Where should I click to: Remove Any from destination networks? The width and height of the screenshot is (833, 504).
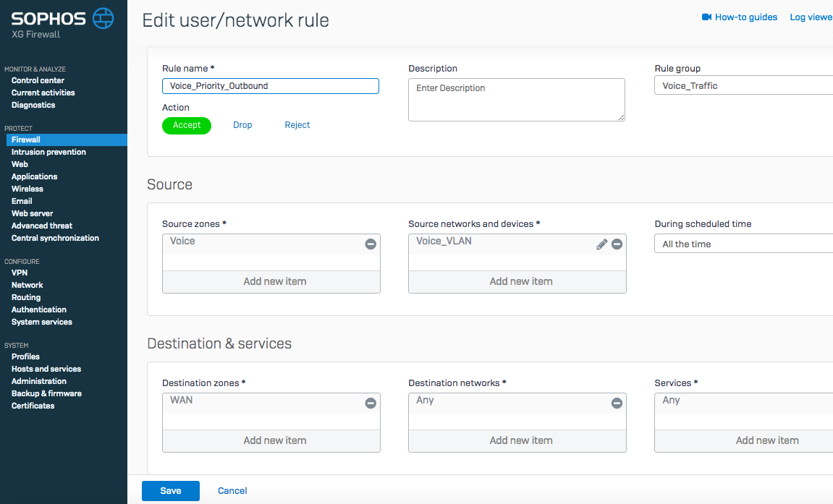coord(617,403)
